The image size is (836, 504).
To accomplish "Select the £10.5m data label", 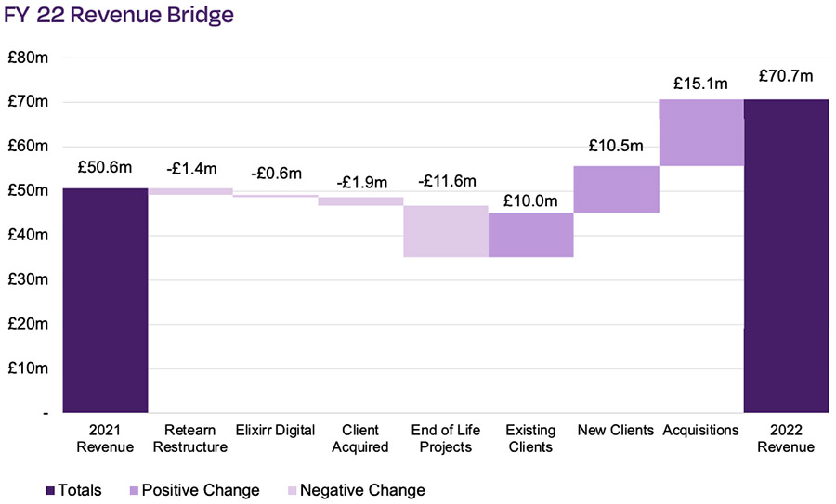I will [615, 146].
